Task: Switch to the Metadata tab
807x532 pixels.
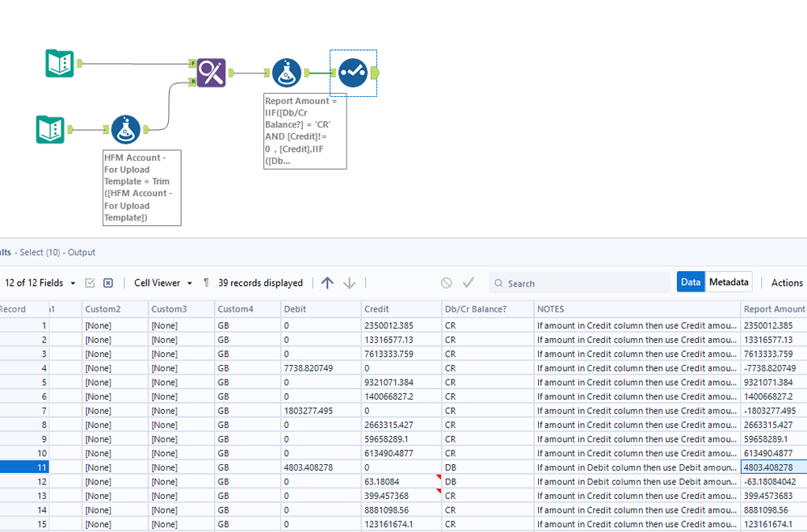Action: 729,282
